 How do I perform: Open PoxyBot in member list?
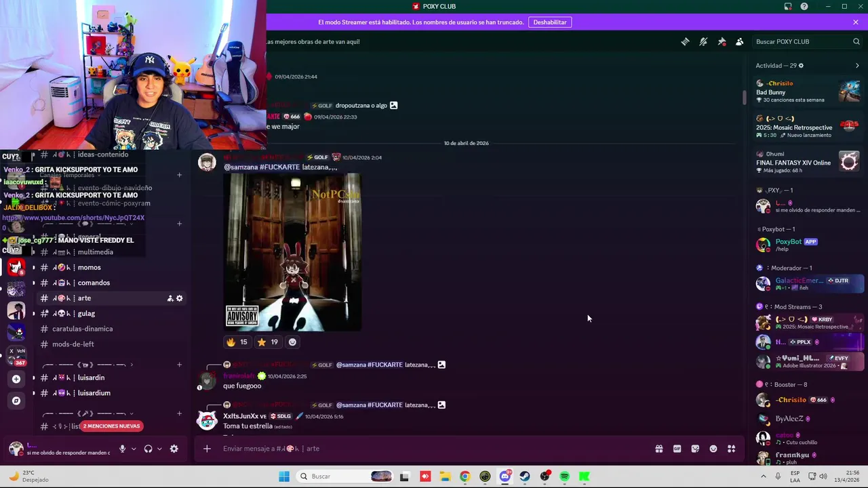[807, 245]
